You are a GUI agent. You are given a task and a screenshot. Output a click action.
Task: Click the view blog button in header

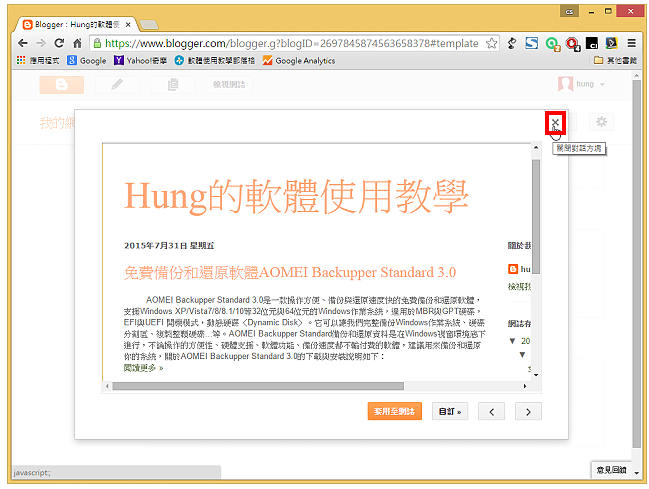pyautogui.click(x=229, y=85)
